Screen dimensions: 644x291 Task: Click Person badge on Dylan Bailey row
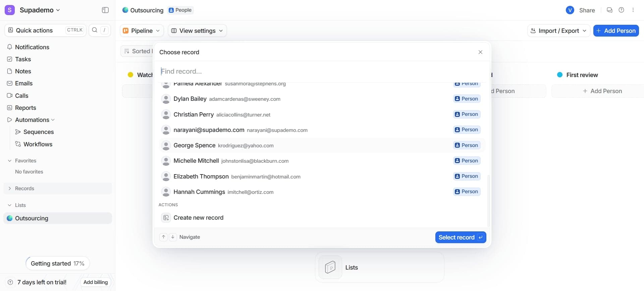[467, 99]
